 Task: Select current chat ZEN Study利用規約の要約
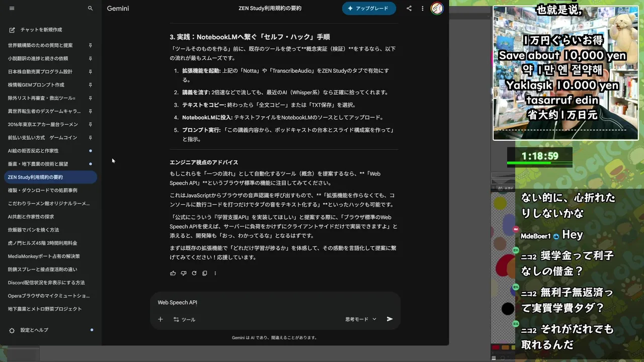50,177
